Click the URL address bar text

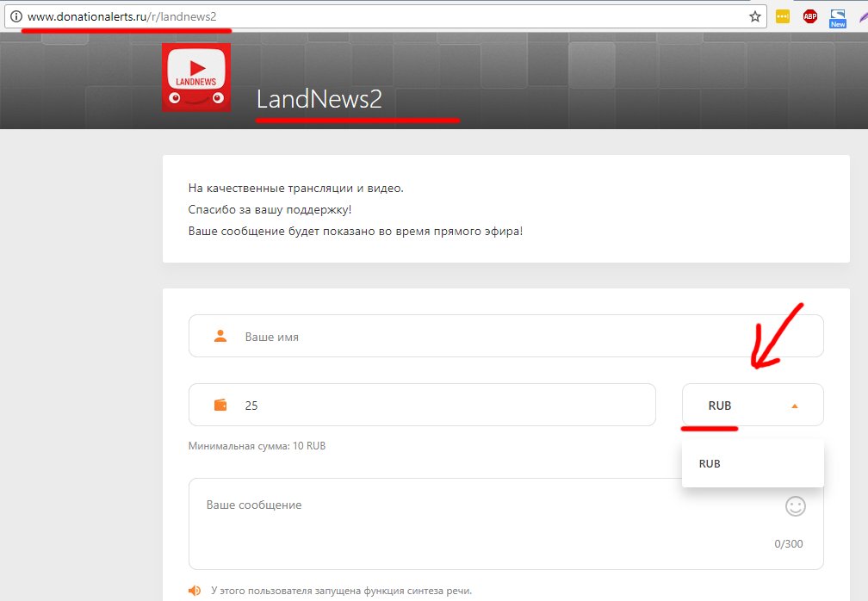121,16
